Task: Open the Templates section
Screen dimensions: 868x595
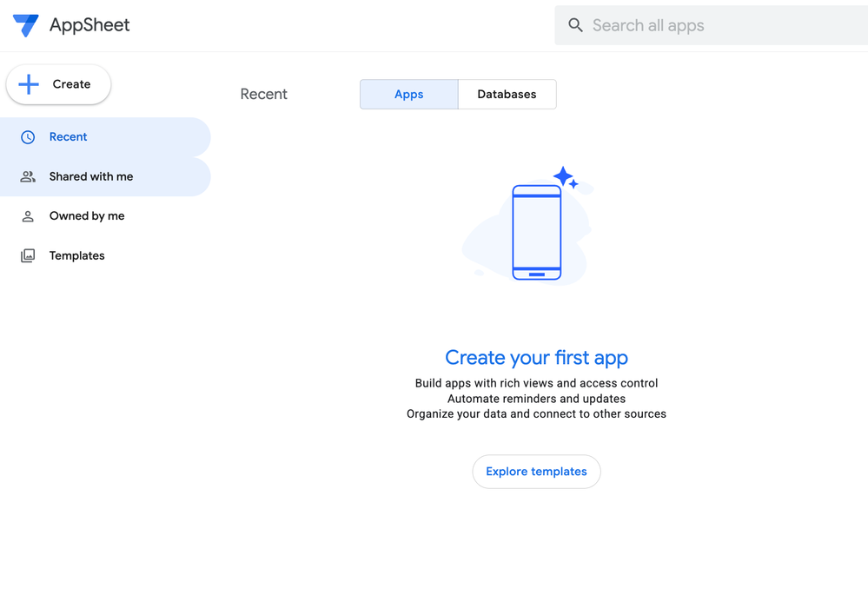Action: tap(105, 255)
